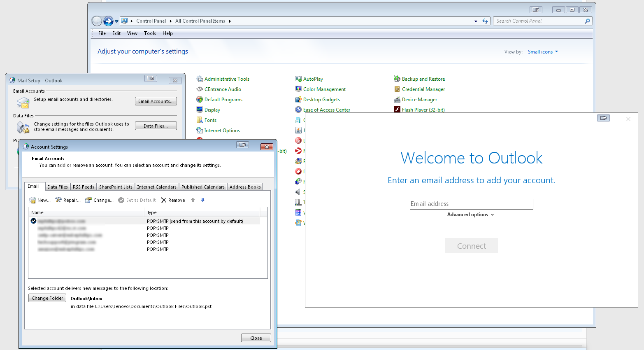Open Device Manager icon

pyautogui.click(x=397, y=100)
